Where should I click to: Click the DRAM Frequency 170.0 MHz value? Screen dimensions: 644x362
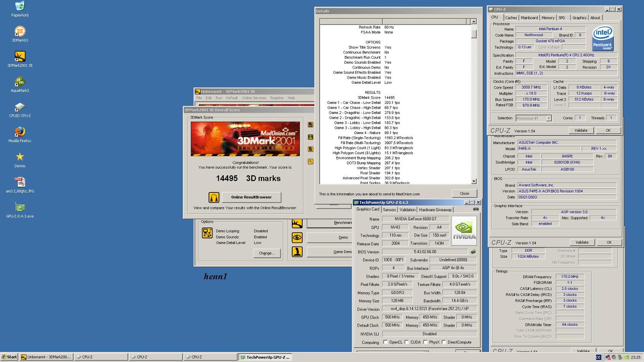(x=570, y=277)
